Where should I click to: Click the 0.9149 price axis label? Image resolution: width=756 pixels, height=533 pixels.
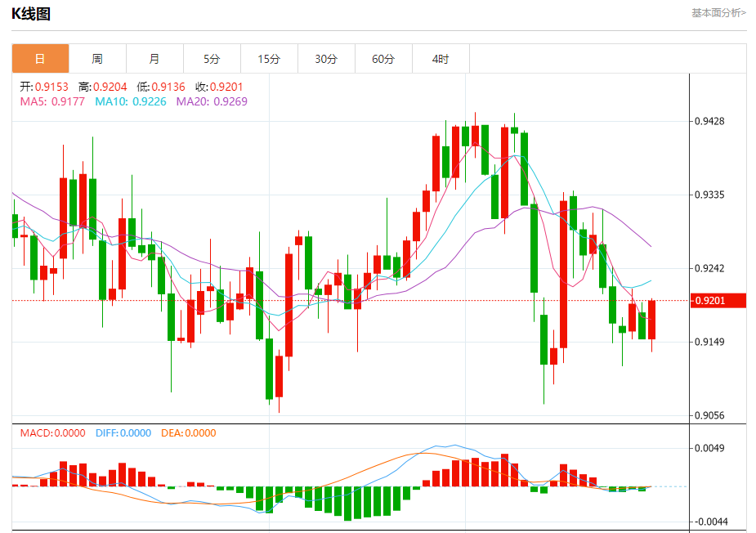pos(709,342)
